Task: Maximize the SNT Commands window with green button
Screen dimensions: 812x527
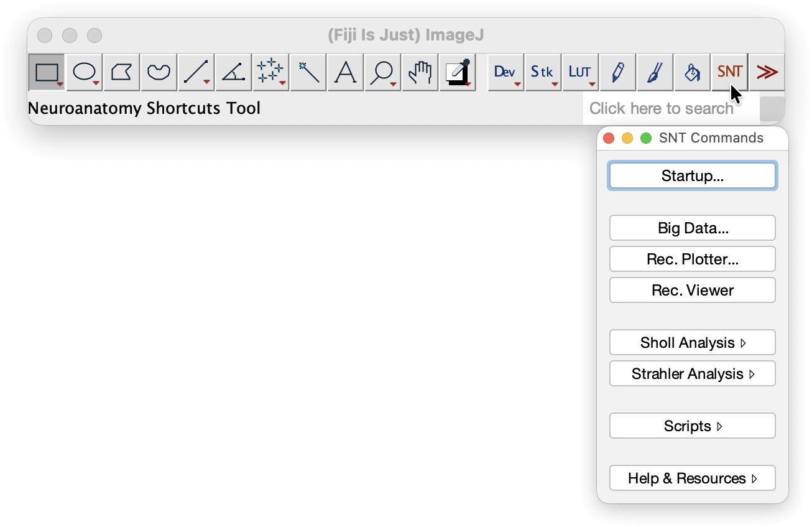Action: tap(646, 138)
